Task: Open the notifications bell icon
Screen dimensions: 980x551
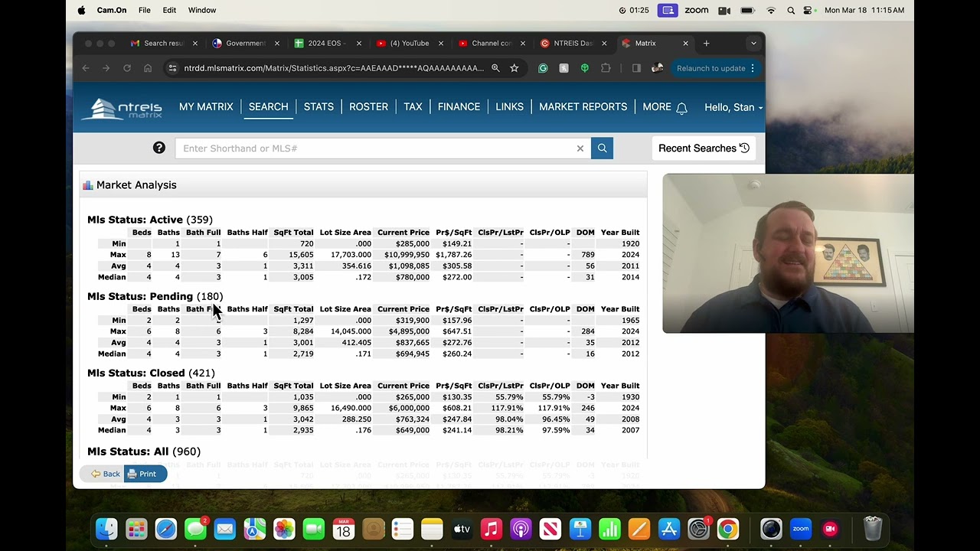Action: pos(681,108)
